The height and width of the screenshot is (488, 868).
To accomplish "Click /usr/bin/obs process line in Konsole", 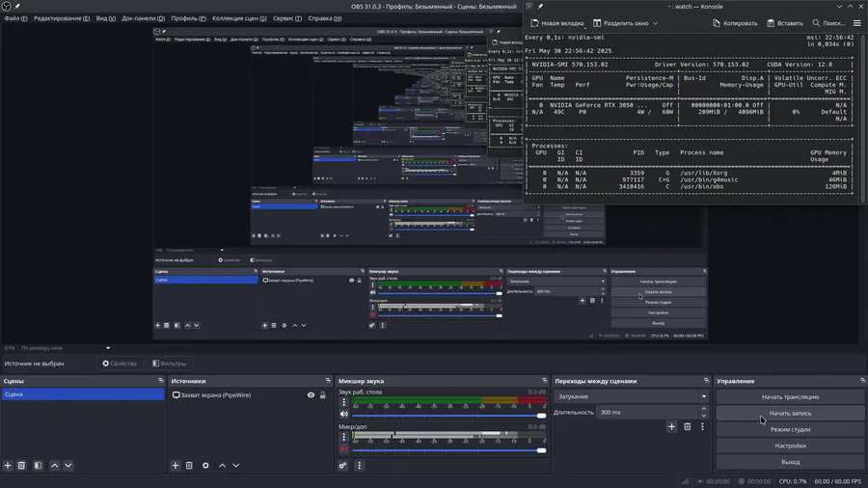I will click(690, 186).
